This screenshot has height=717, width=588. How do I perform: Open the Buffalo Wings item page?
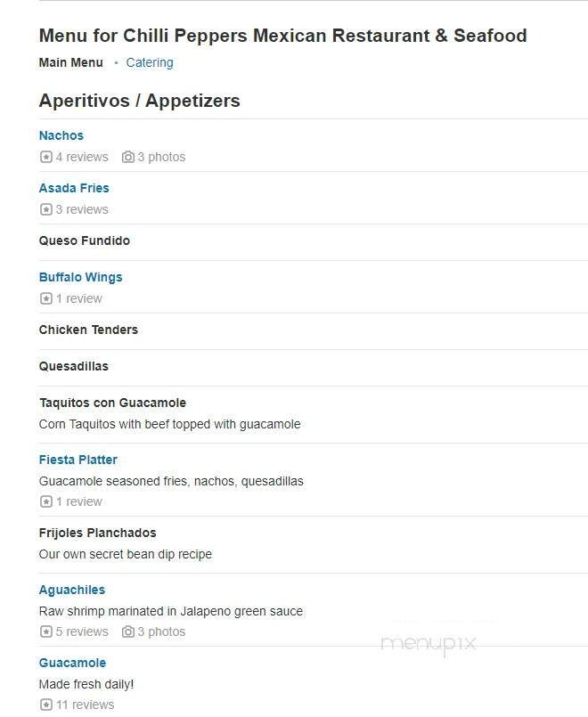[80, 277]
